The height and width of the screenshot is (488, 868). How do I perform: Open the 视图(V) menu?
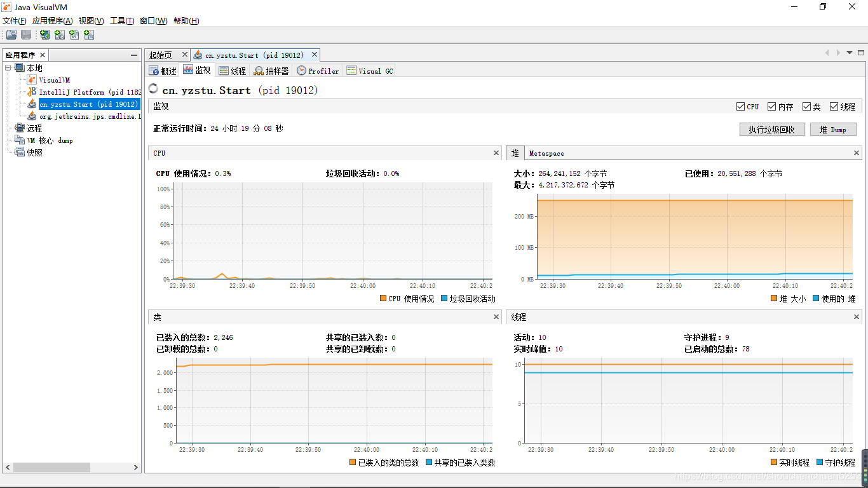pos(91,21)
